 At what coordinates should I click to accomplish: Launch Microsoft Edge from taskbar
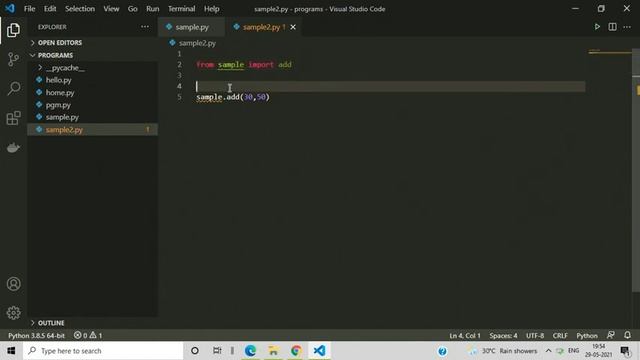[250, 351]
